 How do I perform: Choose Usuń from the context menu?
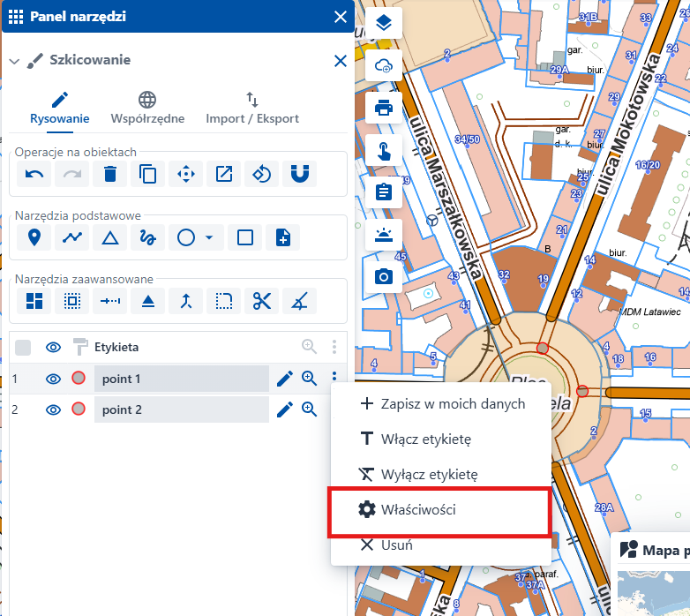(x=441, y=545)
